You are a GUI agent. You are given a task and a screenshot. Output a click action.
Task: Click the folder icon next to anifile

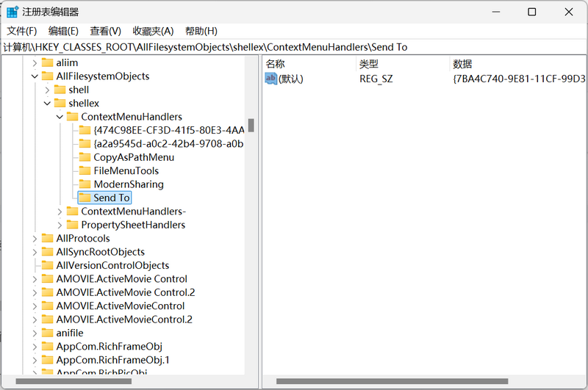(48, 333)
